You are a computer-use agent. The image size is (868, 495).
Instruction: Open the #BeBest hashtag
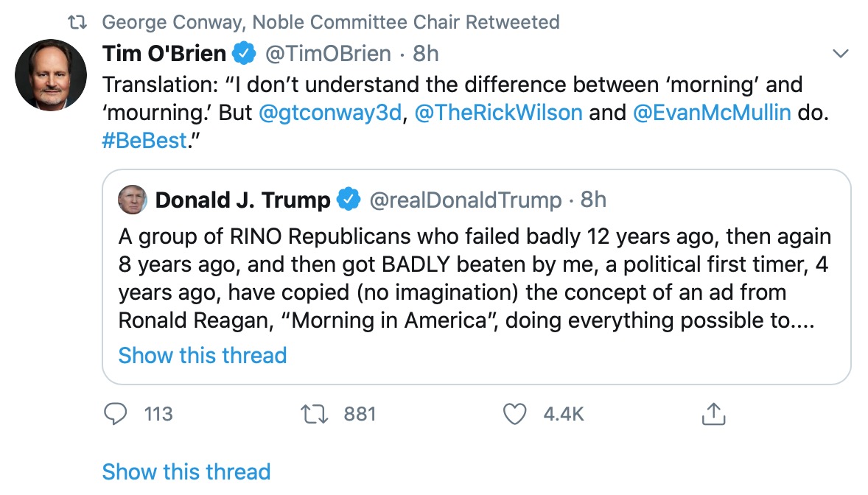(144, 141)
